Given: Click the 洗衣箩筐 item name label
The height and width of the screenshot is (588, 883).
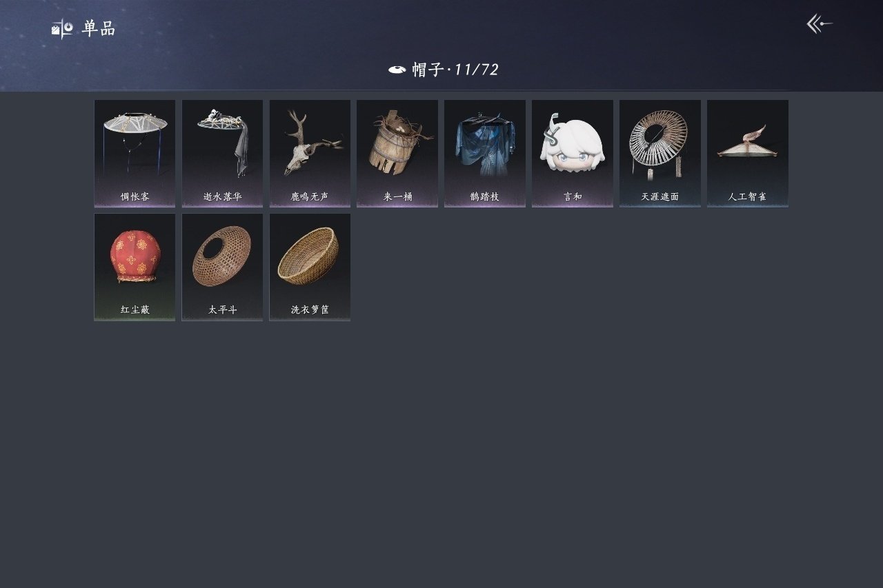Looking at the screenshot, I should pyautogui.click(x=310, y=310).
